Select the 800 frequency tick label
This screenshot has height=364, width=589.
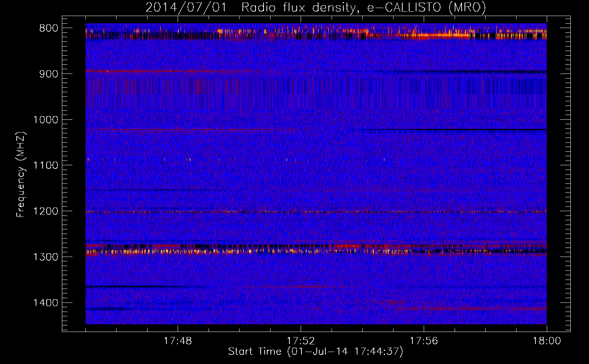(x=49, y=28)
